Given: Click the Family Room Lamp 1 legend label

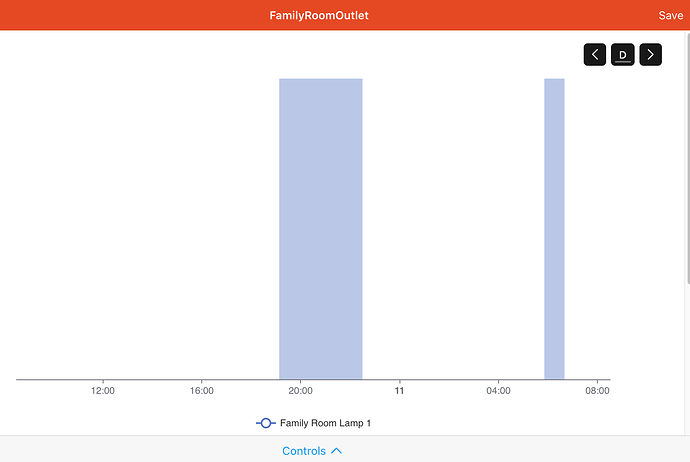Looking at the screenshot, I should click(x=325, y=423).
